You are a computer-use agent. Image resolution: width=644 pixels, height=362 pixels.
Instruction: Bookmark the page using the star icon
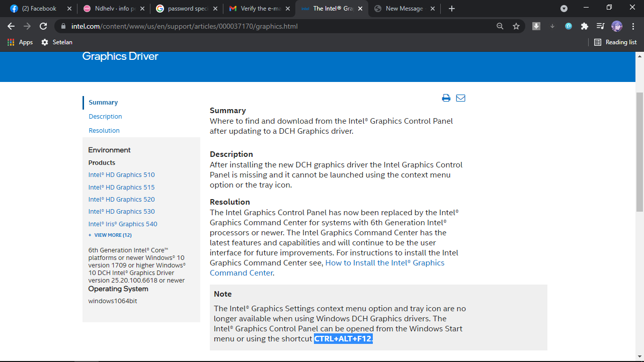click(x=516, y=26)
